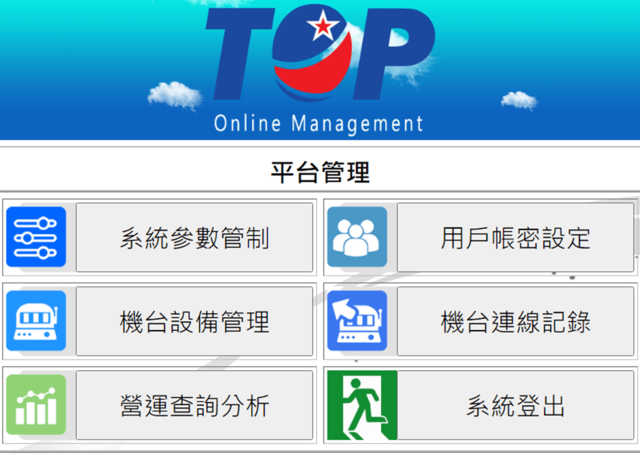Image resolution: width=640 pixels, height=455 pixels.
Task: Click the 平台管理 heading
Action: point(320,172)
